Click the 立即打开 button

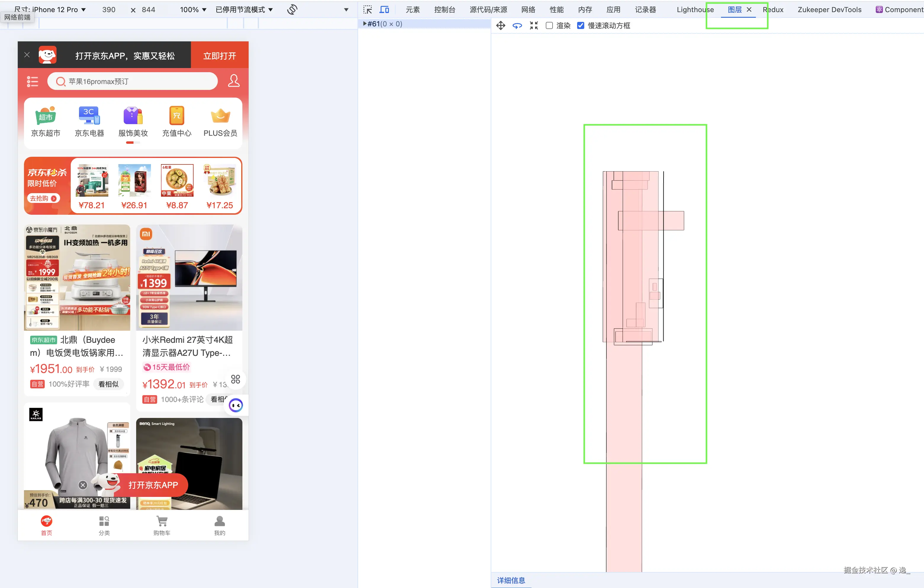coord(220,56)
